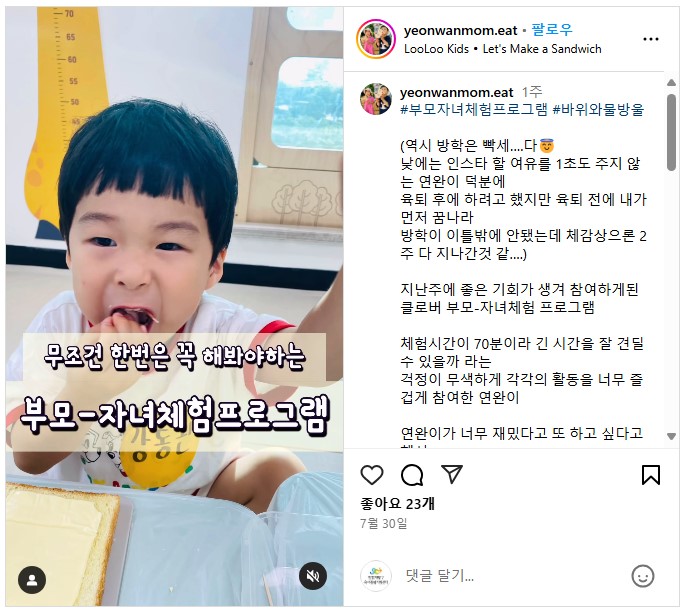Open the three-dot more options menu

pyautogui.click(x=651, y=39)
